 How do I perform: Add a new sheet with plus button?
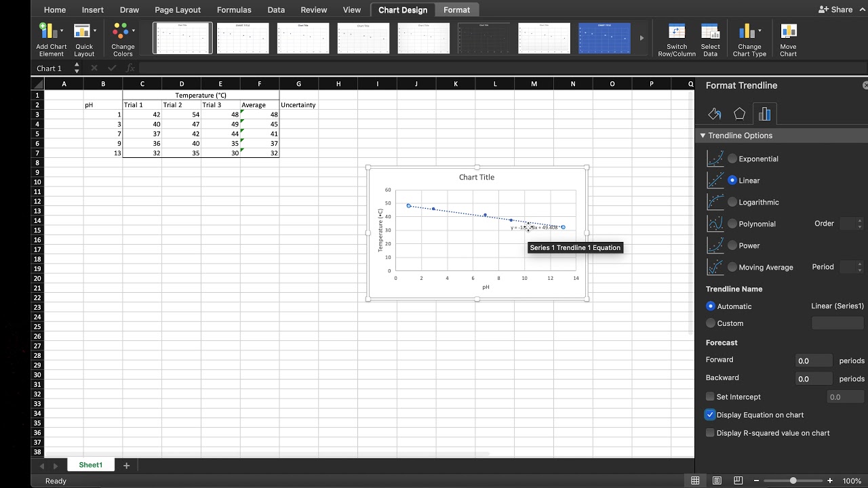(x=126, y=466)
